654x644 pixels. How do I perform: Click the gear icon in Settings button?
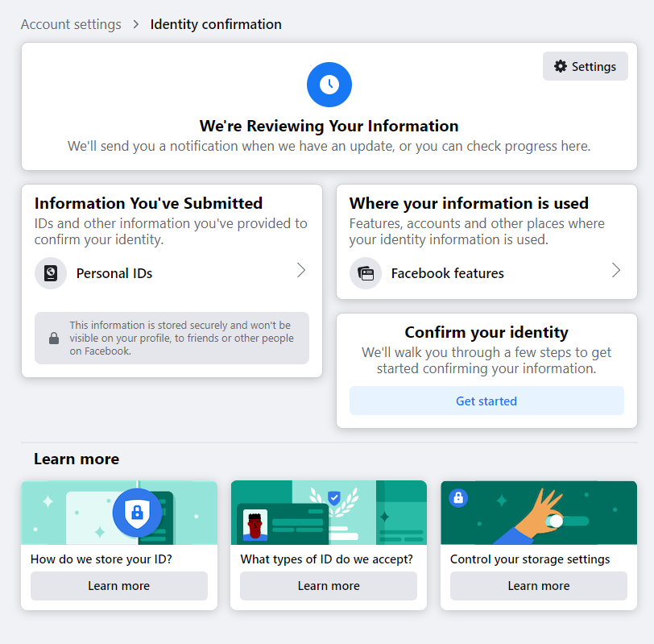[x=561, y=67]
